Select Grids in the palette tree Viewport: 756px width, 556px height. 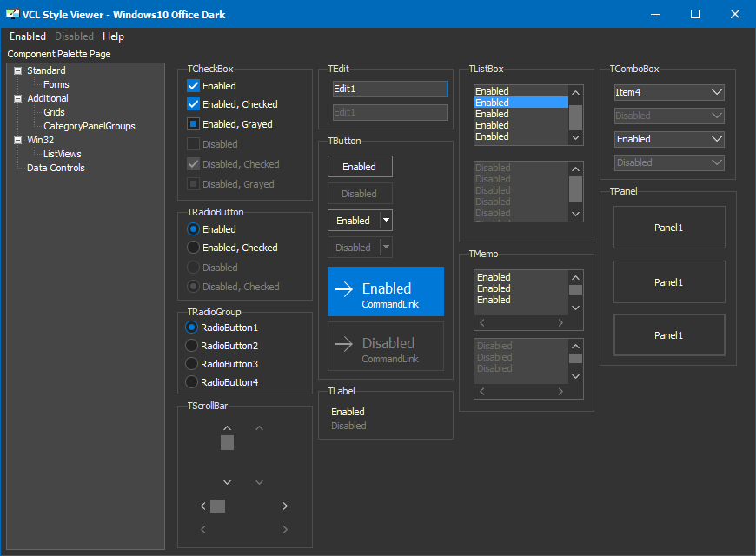pyautogui.click(x=54, y=112)
